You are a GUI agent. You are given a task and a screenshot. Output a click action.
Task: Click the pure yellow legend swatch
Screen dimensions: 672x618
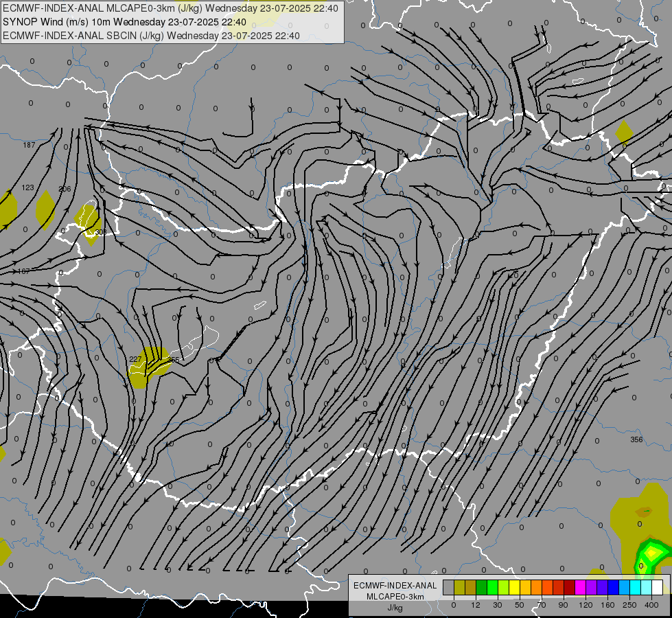pyautogui.click(x=515, y=587)
